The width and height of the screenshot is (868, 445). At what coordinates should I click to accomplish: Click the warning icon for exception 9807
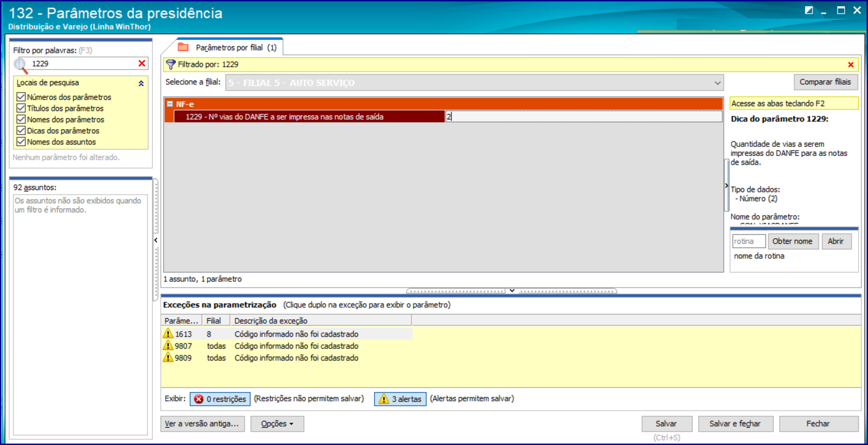pyautogui.click(x=168, y=346)
